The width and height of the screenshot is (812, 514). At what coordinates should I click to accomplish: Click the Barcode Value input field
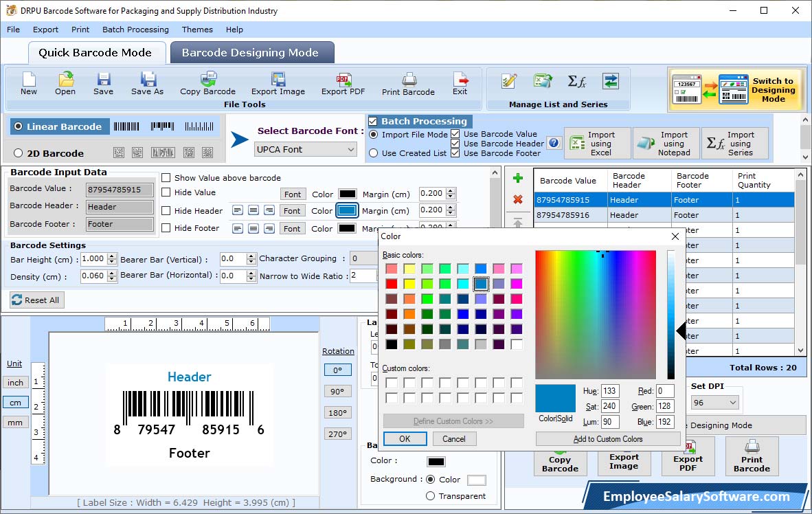tap(120, 190)
